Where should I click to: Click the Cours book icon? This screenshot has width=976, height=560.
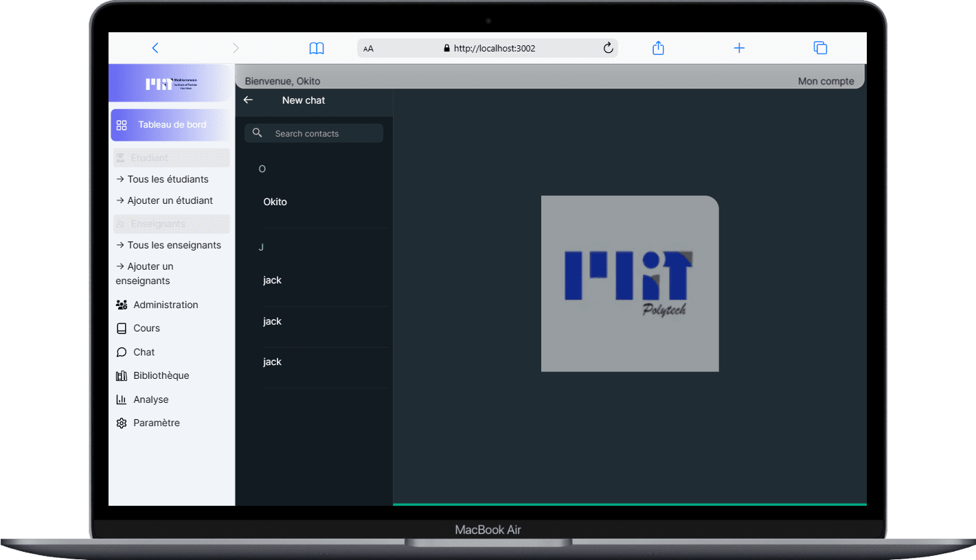pos(122,329)
